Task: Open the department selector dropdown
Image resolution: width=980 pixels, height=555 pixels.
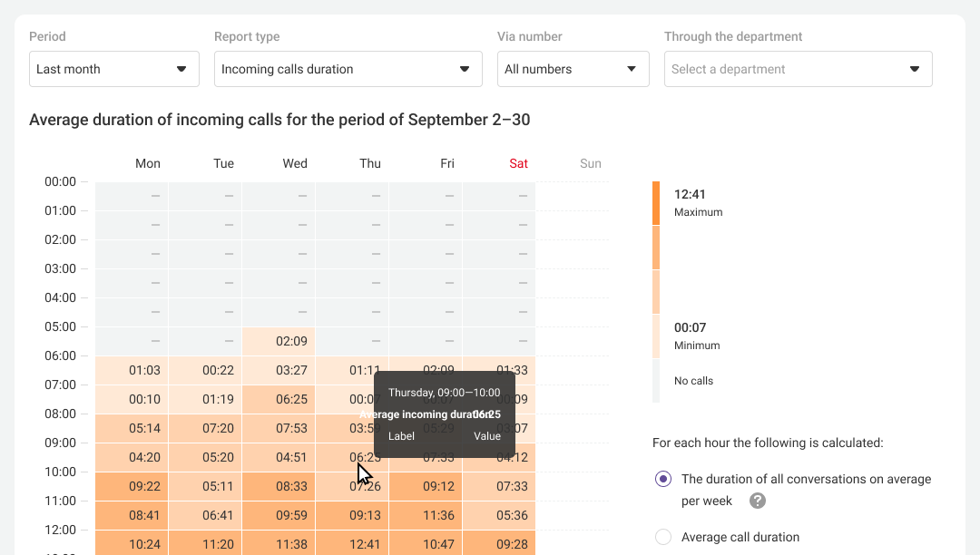Action: (x=799, y=69)
